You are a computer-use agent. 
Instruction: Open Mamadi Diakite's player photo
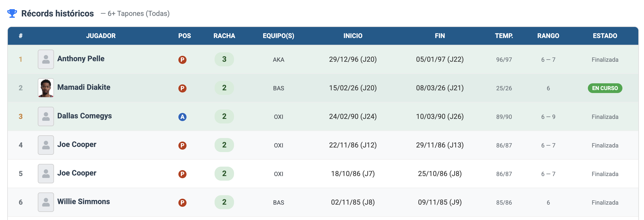(46, 88)
